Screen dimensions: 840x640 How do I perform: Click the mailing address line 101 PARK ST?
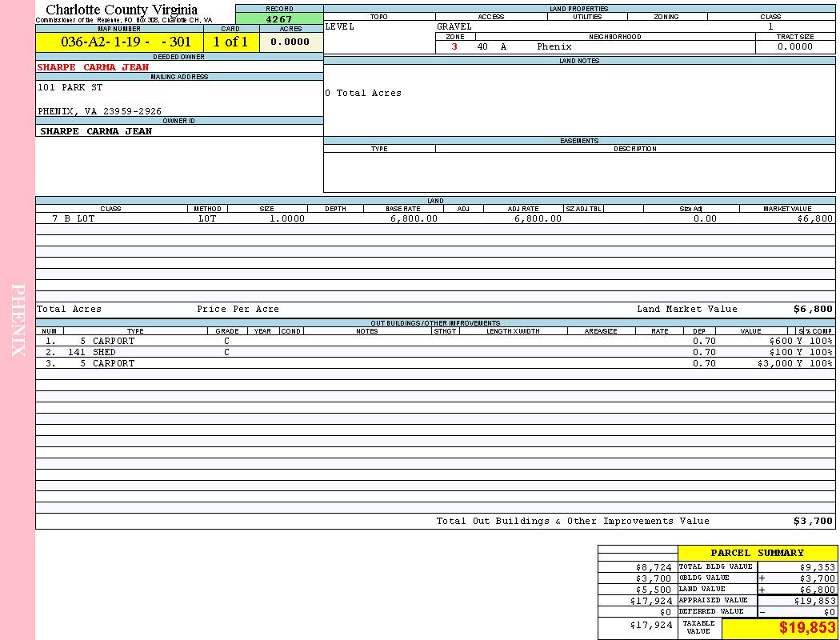[x=70, y=87]
